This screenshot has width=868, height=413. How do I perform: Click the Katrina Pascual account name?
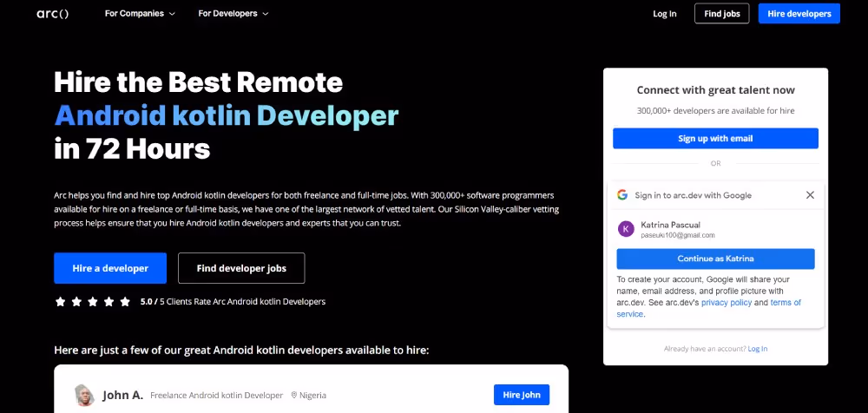tap(670, 225)
